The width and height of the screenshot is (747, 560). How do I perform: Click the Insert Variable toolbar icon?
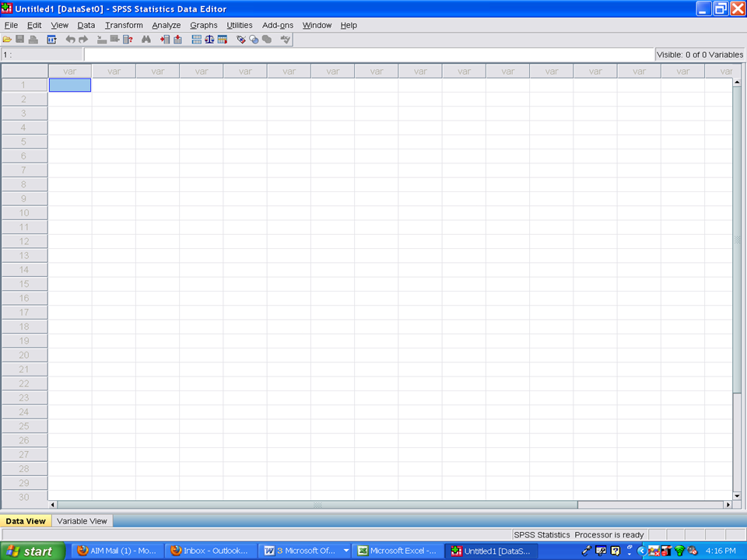177,40
